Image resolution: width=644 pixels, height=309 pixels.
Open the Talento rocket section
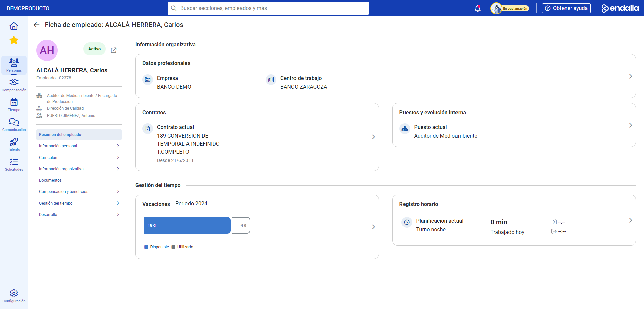click(x=14, y=144)
